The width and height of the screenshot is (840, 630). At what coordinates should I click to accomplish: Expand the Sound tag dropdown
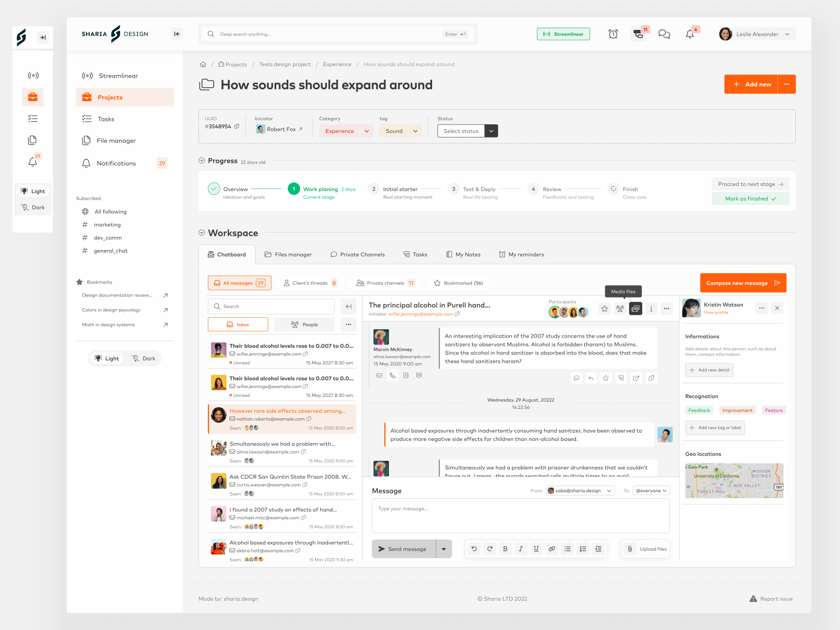click(415, 131)
